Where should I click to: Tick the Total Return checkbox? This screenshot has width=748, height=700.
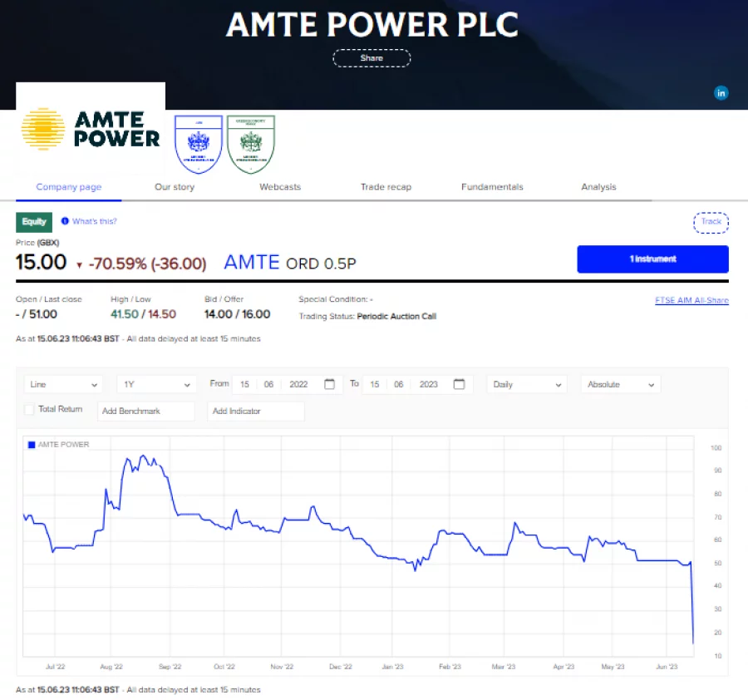(x=29, y=409)
